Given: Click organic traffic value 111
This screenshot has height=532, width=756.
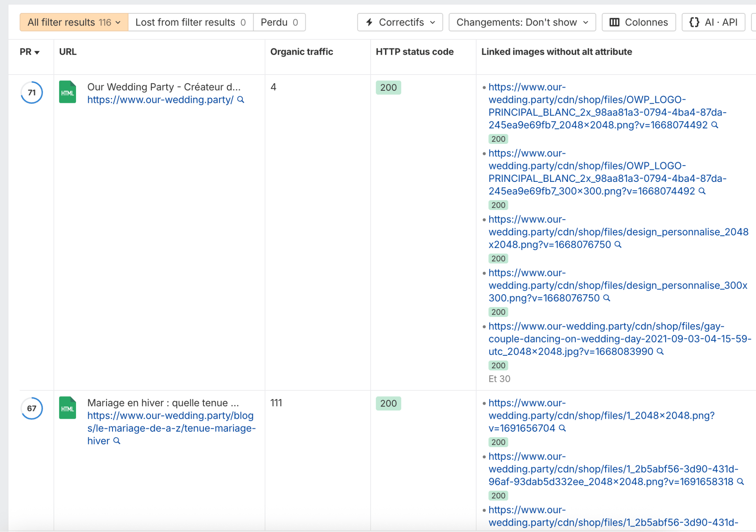Looking at the screenshot, I should pyautogui.click(x=276, y=403).
